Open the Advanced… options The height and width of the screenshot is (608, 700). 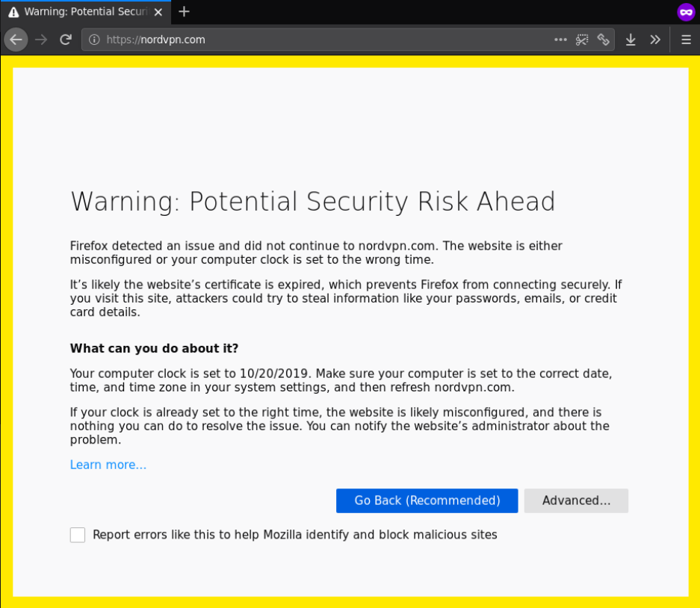[x=576, y=500]
